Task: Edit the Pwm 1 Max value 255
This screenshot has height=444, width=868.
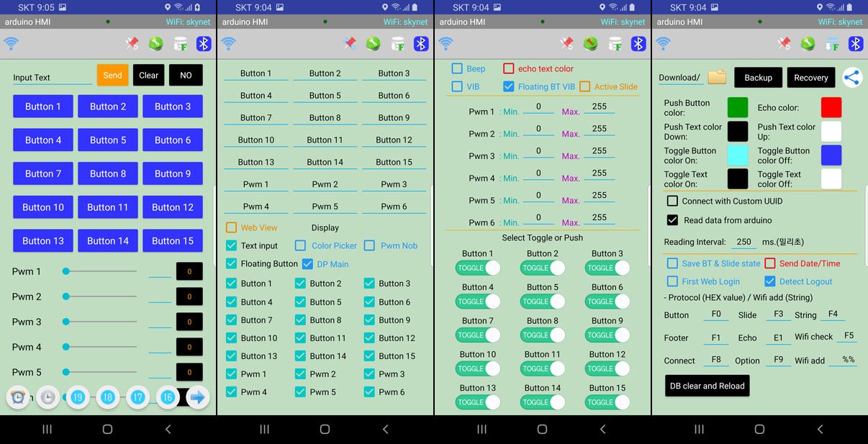Action: [x=599, y=107]
